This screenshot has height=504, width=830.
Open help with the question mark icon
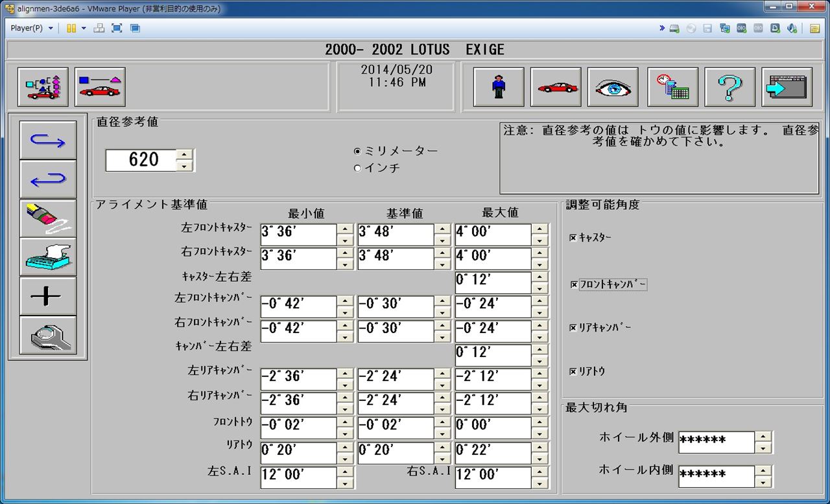tap(729, 87)
